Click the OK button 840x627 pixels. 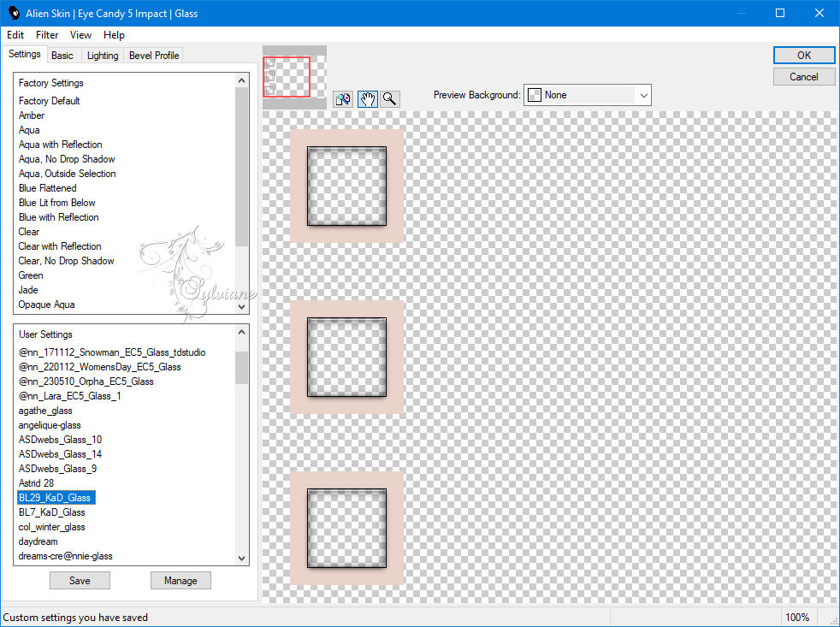coord(803,56)
